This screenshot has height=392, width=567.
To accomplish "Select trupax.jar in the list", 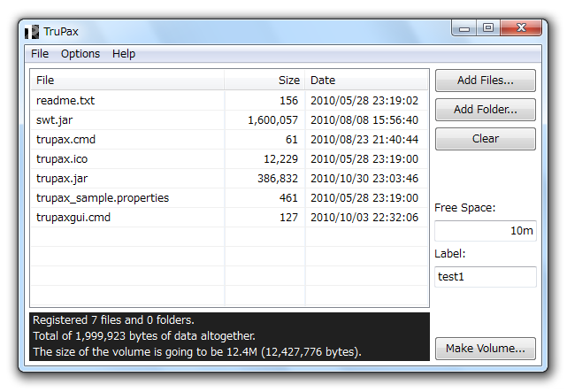I will point(229,179).
